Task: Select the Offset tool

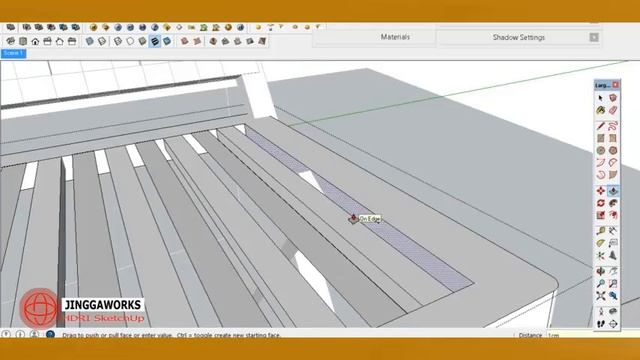Action: (x=613, y=215)
